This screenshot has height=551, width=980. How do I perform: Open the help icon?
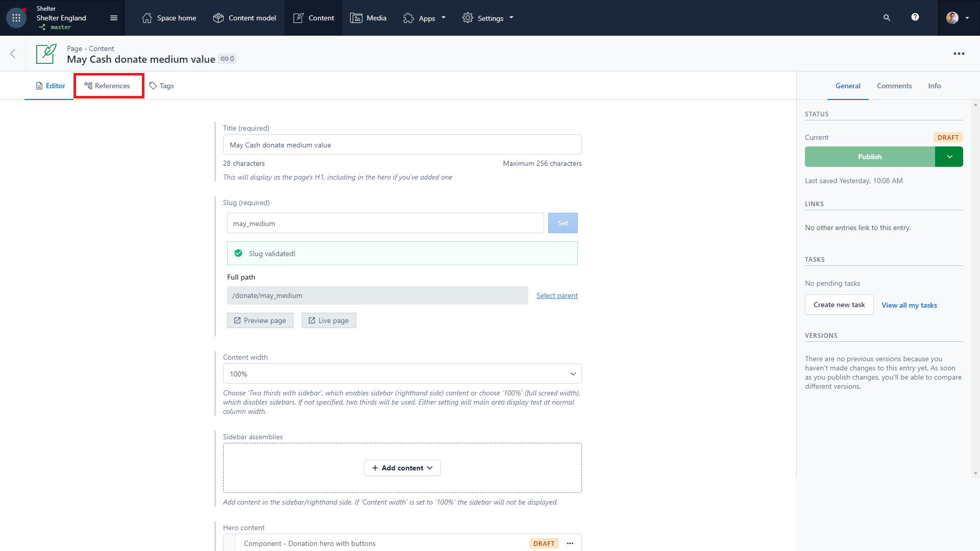click(x=915, y=17)
